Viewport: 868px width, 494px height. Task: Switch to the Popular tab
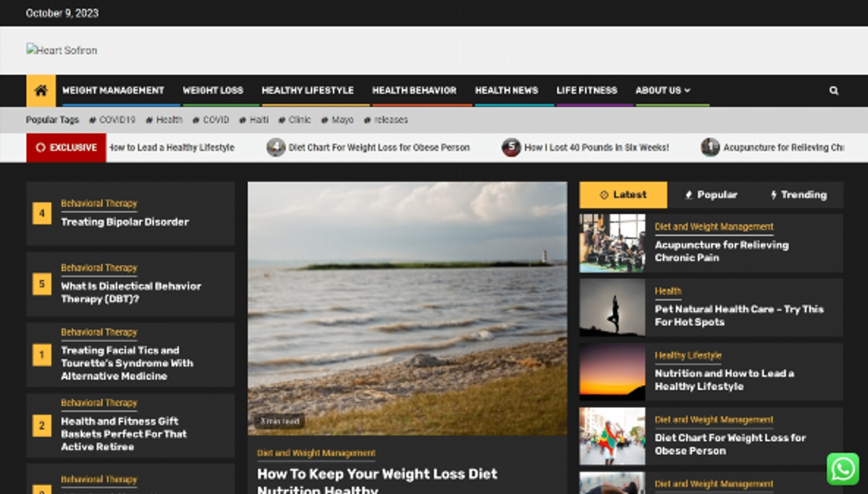pyautogui.click(x=711, y=195)
